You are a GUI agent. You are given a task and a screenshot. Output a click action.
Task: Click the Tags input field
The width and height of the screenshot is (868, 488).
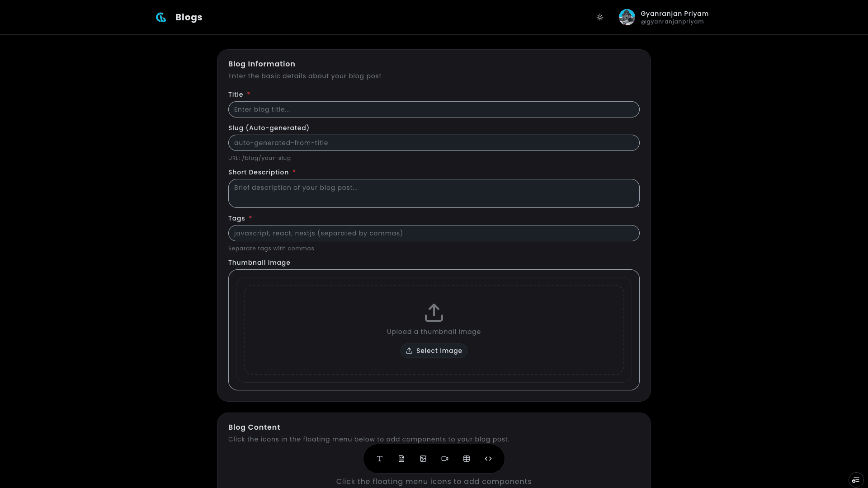434,233
